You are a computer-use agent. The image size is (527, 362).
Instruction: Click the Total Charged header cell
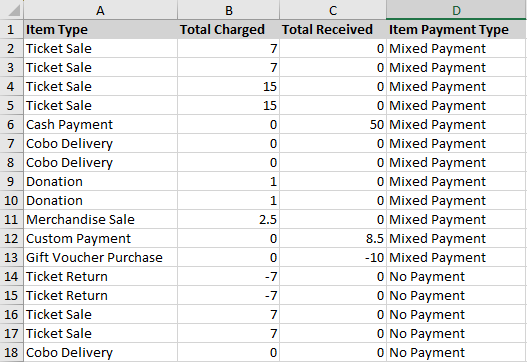[x=229, y=30]
